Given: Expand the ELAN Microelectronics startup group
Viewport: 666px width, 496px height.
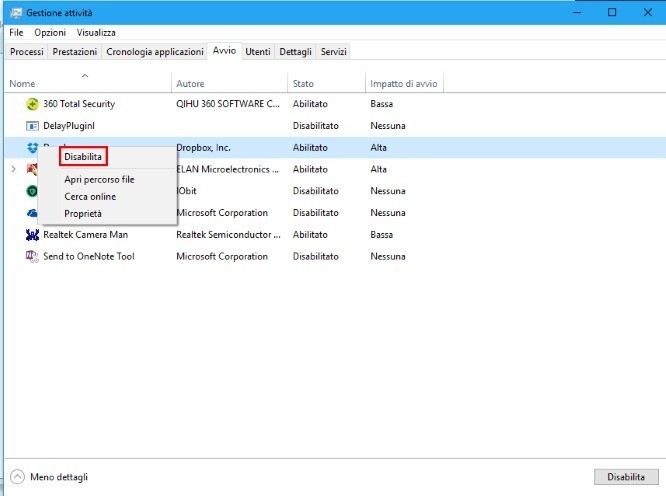Looking at the screenshot, I should point(13,170).
